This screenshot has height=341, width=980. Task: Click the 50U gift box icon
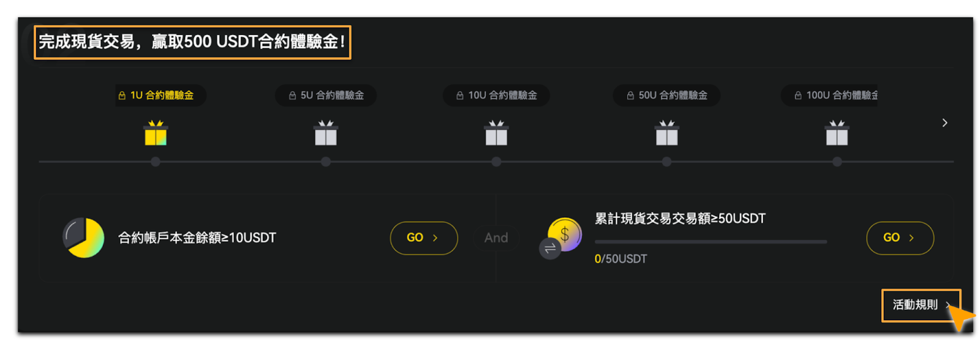tap(666, 133)
